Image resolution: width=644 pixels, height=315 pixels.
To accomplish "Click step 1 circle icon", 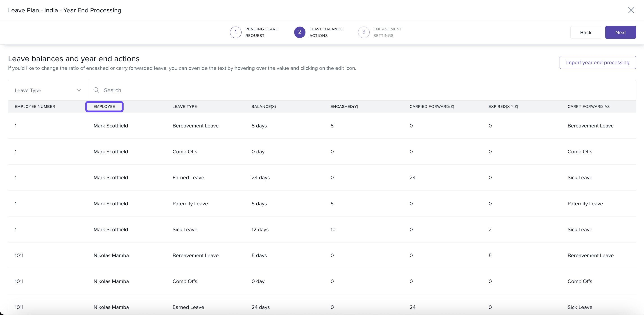I will 235,32.
